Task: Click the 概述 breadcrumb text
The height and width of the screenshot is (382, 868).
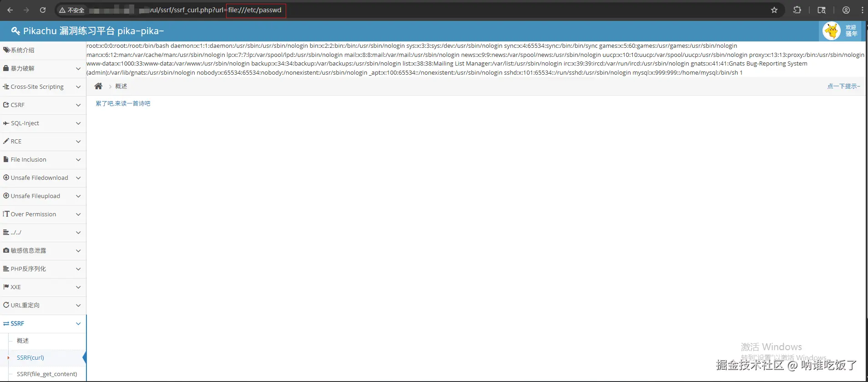Action: tap(121, 86)
